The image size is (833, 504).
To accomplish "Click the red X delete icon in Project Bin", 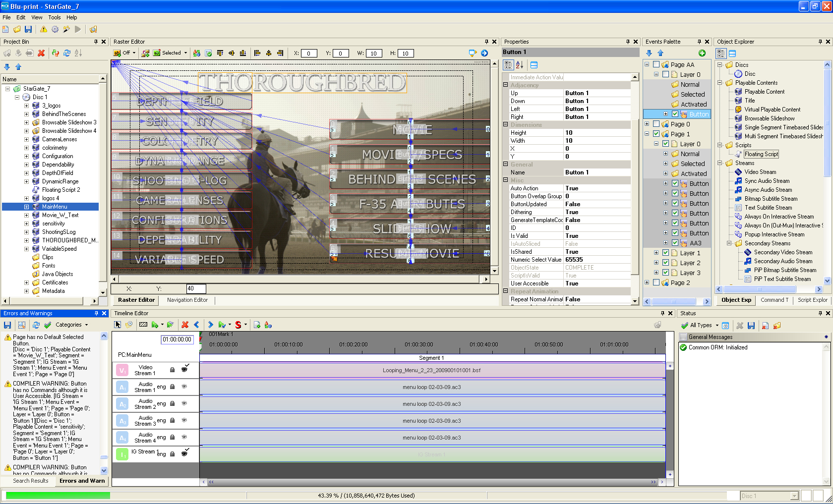I will click(x=41, y=53).
